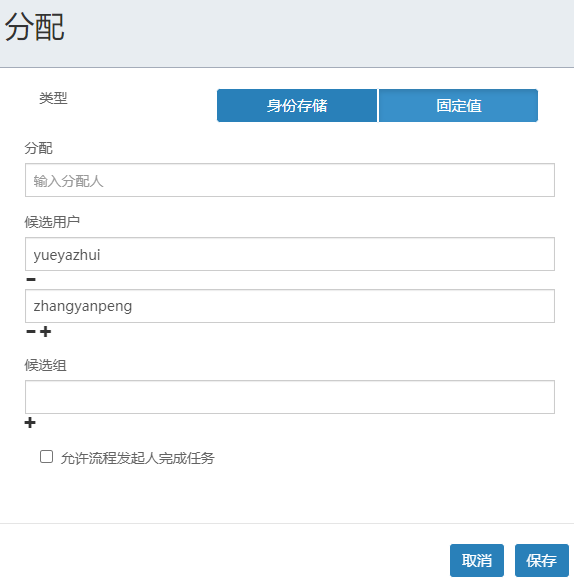Add a candidate group using plus icon
Screen dimensions: 574x581
pos(30,422)
